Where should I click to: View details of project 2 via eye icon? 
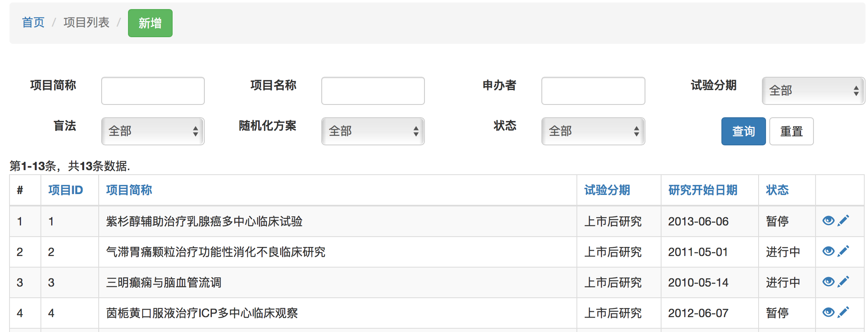(828, 251)
